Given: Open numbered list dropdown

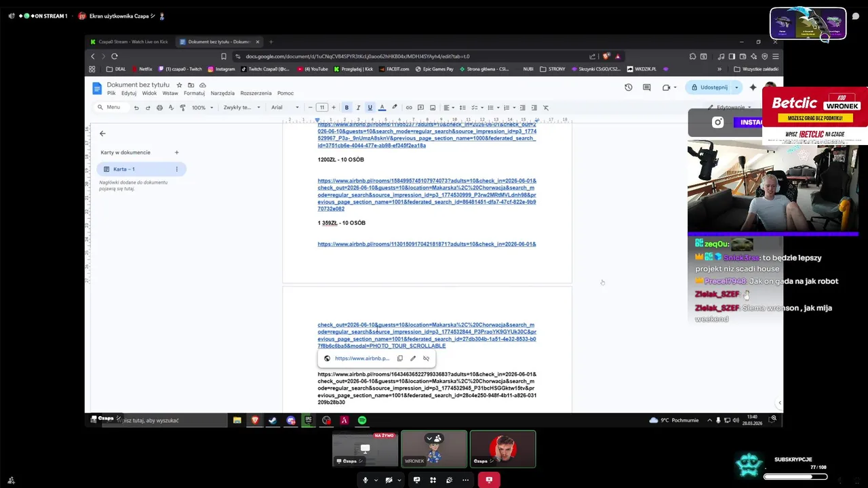Looking at the screenshot, I should point(509,108).
